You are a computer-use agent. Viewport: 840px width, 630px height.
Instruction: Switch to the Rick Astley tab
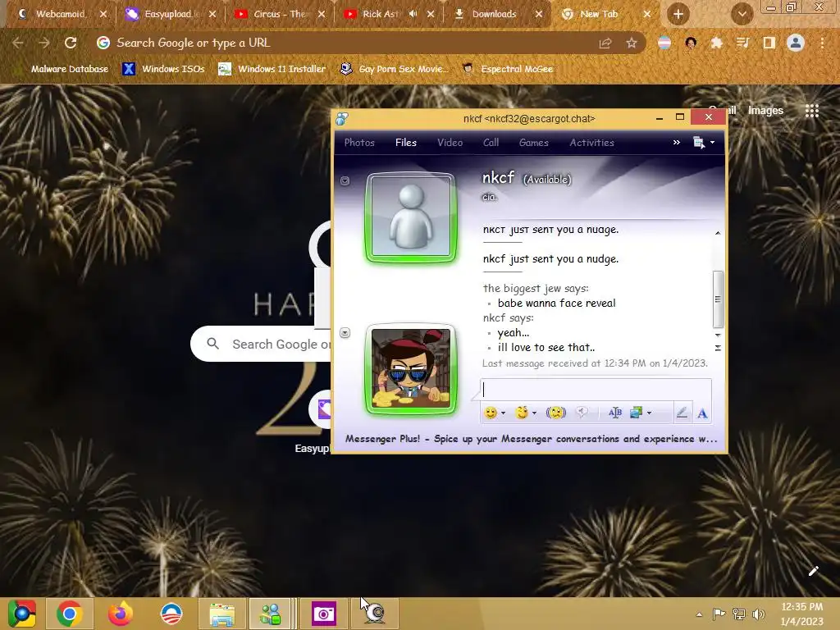380,14
